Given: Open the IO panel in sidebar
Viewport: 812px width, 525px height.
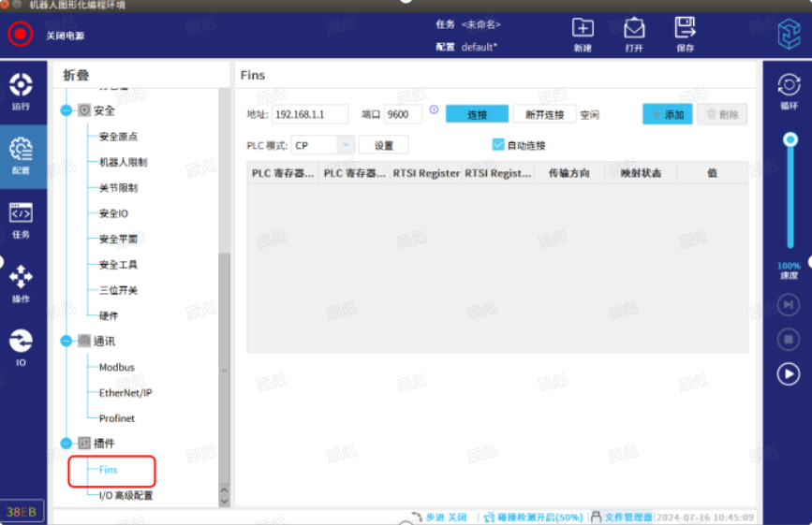Looking at the screenshot, I should pos(21,346).
